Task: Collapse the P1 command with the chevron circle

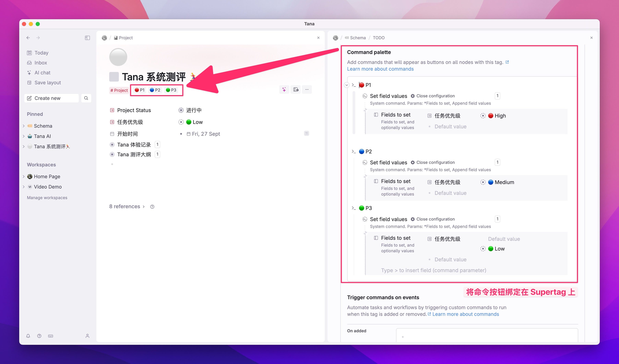Action: [x=347, y=85]
